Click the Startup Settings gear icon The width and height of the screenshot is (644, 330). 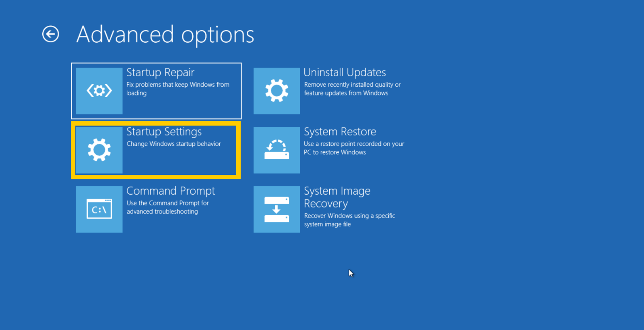tap(99, 150)
